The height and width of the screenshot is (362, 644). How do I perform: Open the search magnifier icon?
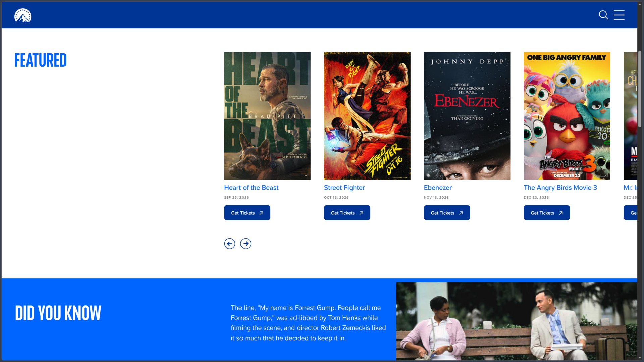click(603, 15)
